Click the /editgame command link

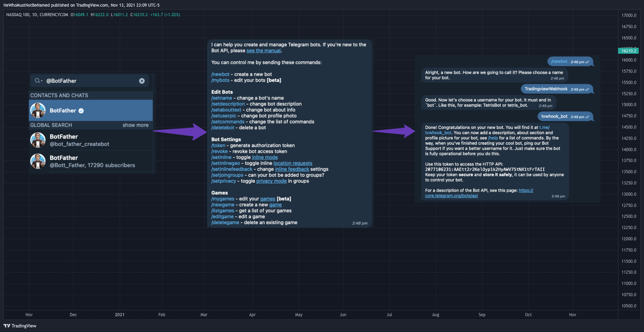[222, 217]
